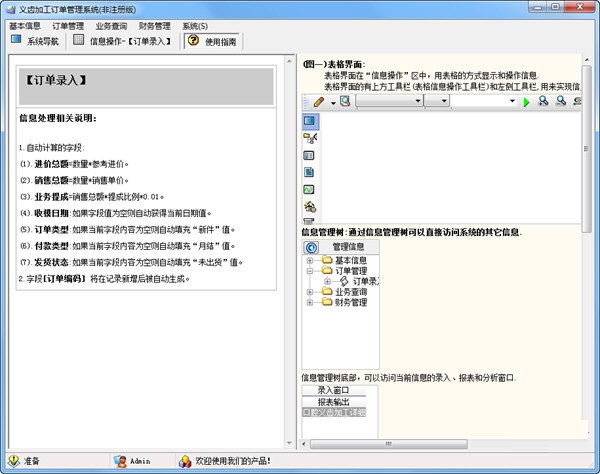Switch to the 系统导航 tab
This screenshot has height=474, width=600.
click(35, 41)
